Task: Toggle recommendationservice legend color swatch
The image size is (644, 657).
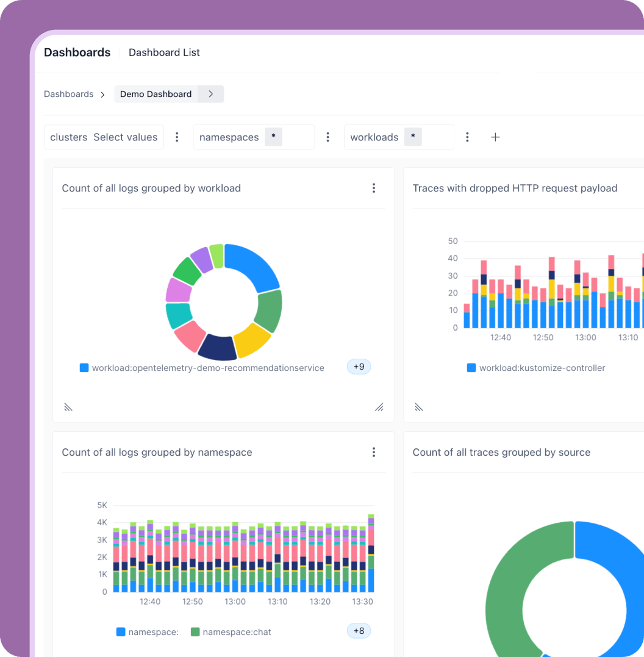Action: coord(84,368)
